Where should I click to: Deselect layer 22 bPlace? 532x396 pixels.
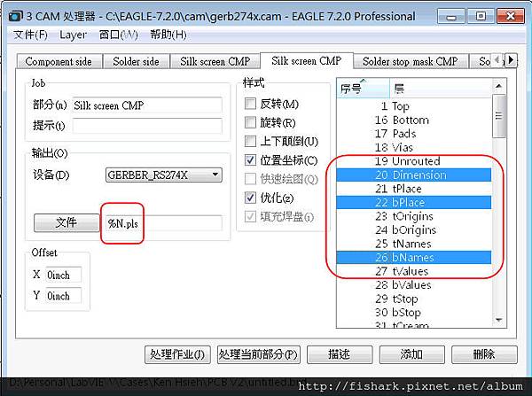pyautogui.click(x=414, y=202)
